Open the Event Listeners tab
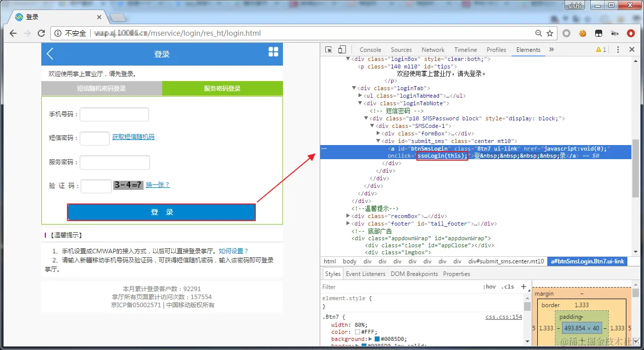644x350 pixels. pyautogui.click(x=366, y=273)
